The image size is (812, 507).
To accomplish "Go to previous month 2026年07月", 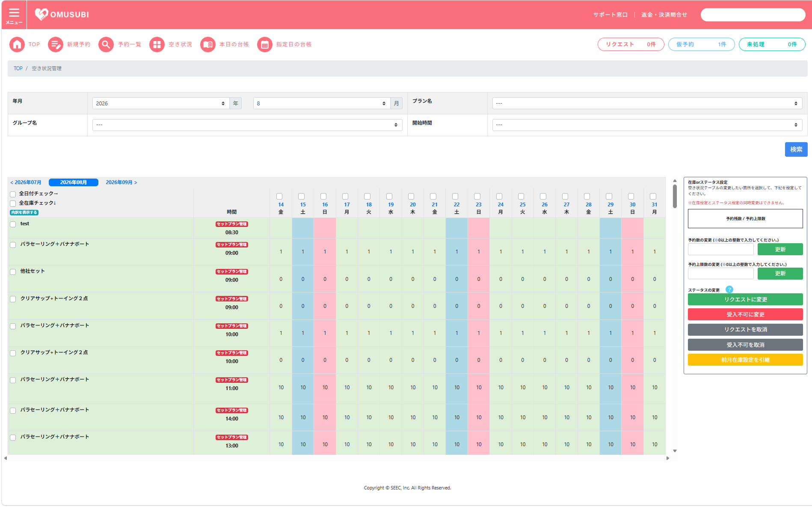I will tap(26, 182).
